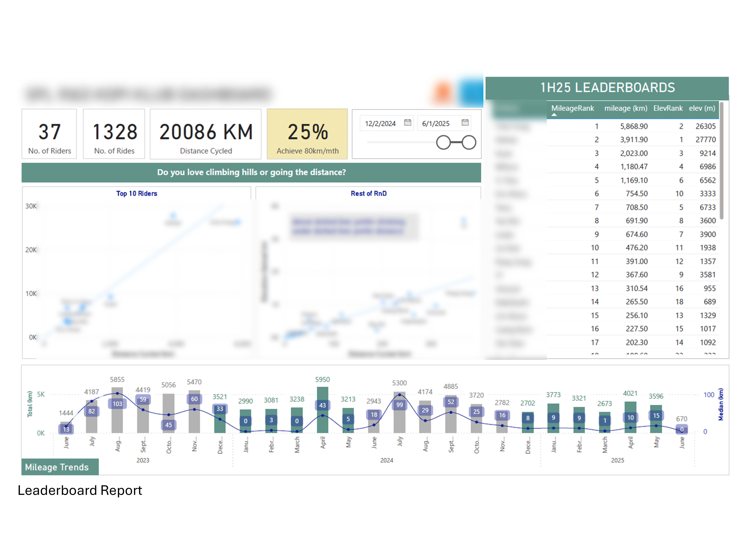Click the 6/1/2025 end date field

436,124
